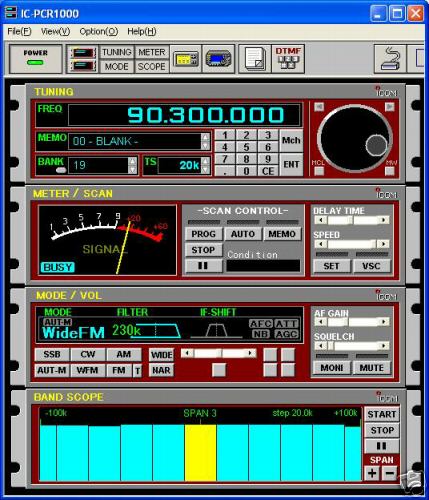Image resolution: width=429 pixels, height=500 pixels.
Task: Click the SET button
Action: [x=331, y=266]
